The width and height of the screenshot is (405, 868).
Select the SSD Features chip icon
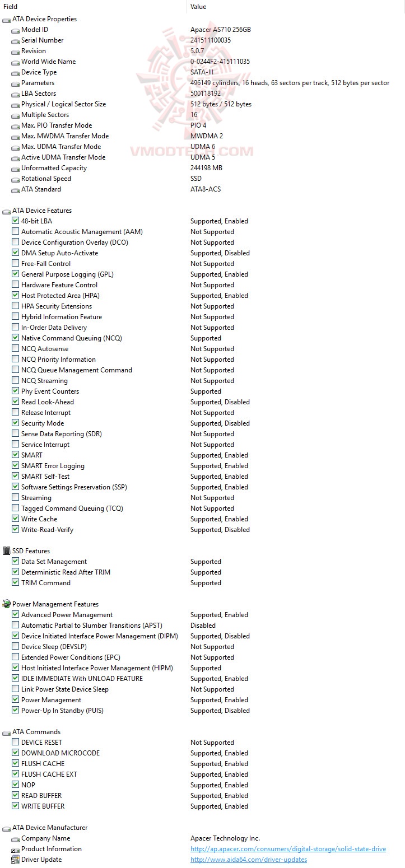[7, 551]
